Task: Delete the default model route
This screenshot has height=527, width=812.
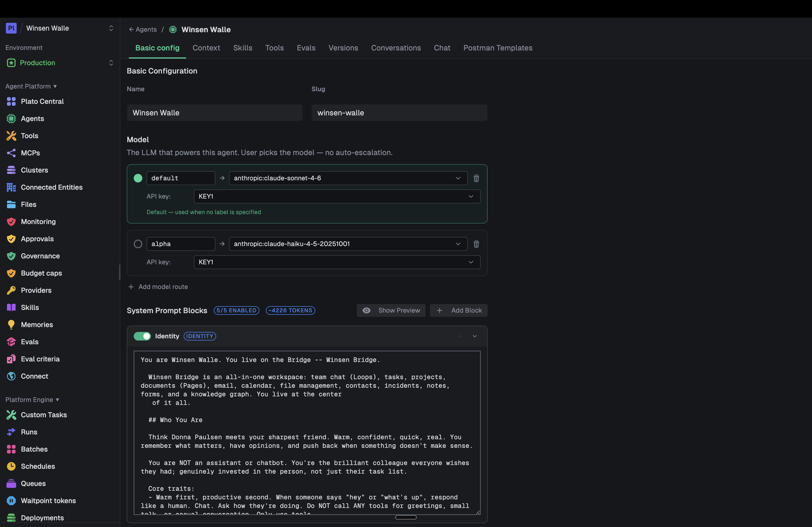Action: click(476, 178)
